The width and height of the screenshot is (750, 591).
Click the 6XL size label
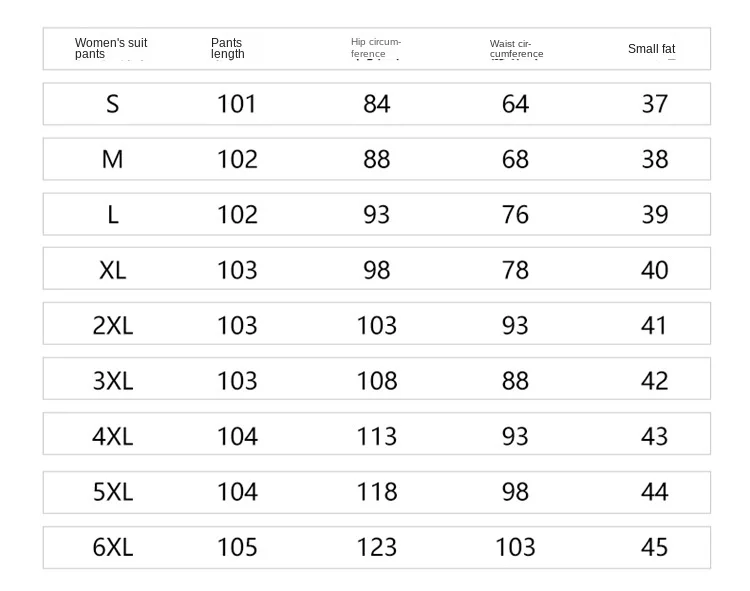112,547
